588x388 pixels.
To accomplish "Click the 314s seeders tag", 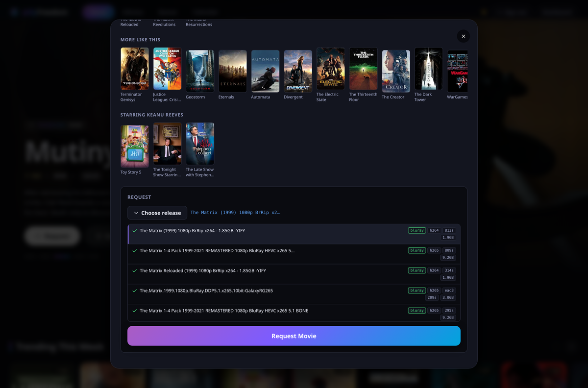I will tap(449, 270).
